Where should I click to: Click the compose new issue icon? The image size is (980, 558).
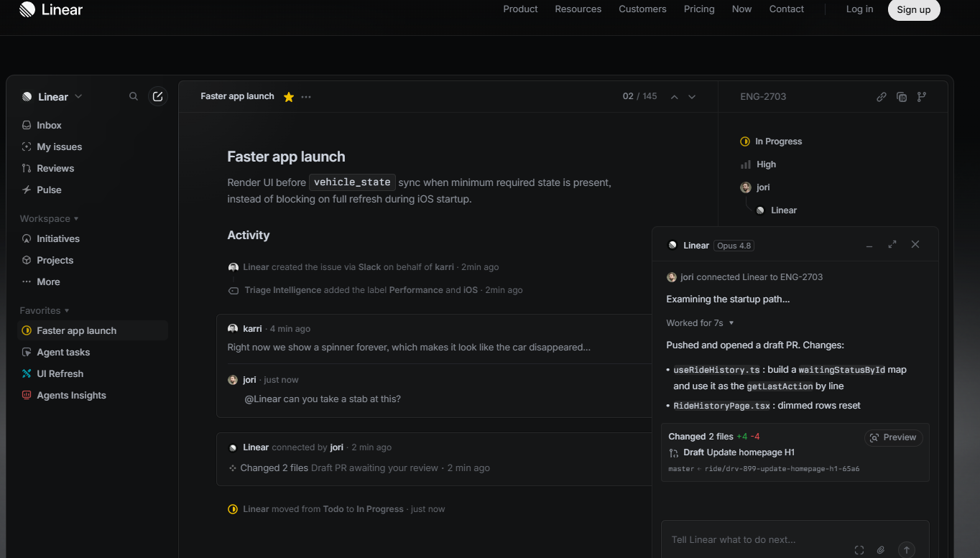(158, 96)
